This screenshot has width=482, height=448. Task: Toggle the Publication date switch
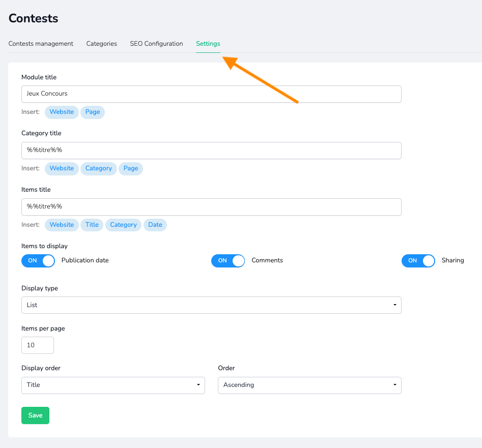38,260
